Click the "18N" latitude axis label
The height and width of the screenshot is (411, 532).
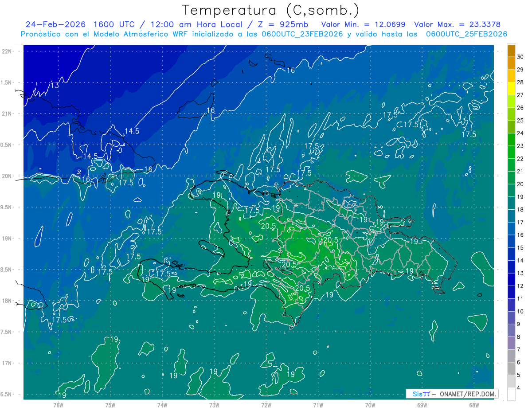click(8, 301)
